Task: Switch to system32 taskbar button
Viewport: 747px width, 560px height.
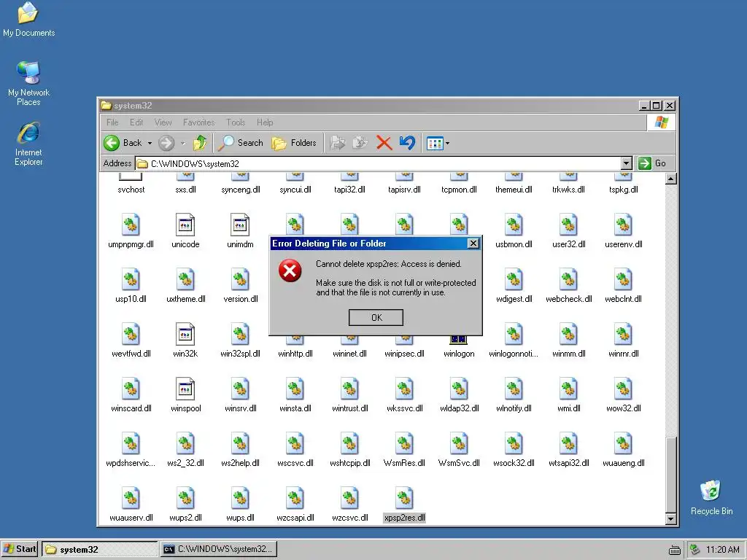Action: pos(99,549)
